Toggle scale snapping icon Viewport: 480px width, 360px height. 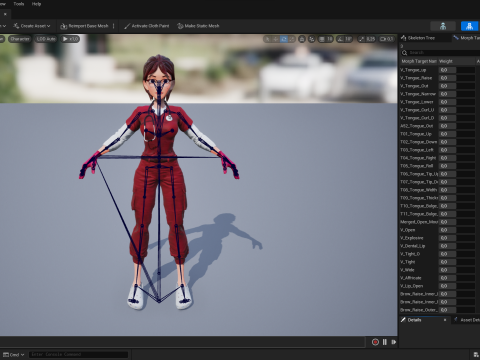(x=362, y=39)
